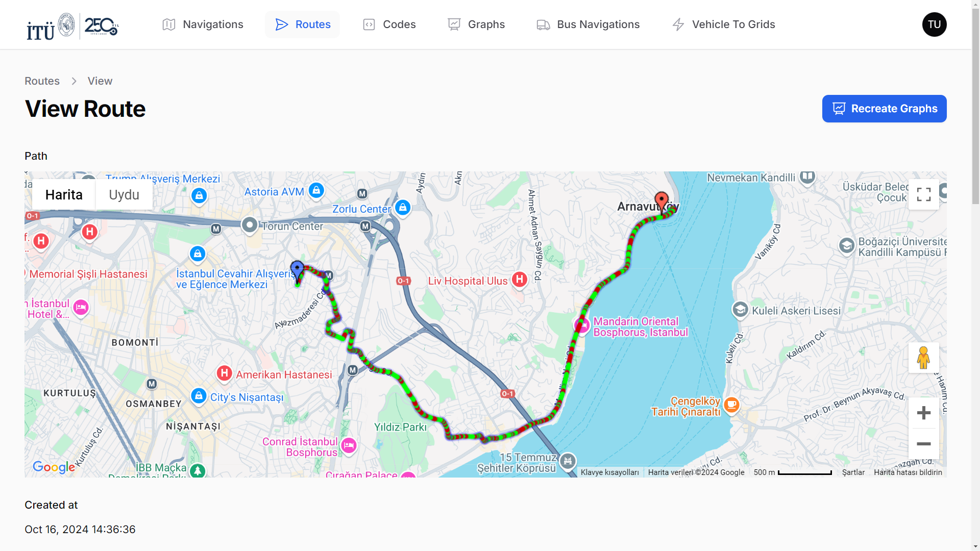Click the NİŞANTAŞI district label
Image resolution: width=980 pixels, height=551 pixels.
[x=193, y=426]
